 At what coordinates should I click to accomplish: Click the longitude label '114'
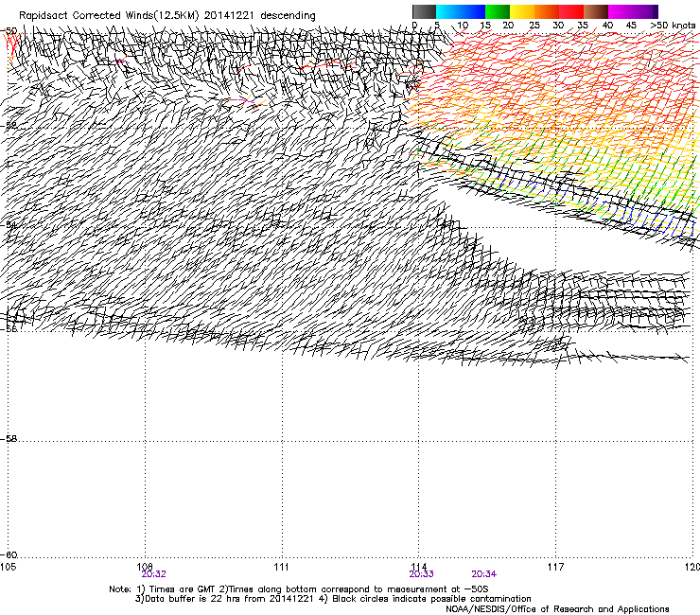click(419, 567)
